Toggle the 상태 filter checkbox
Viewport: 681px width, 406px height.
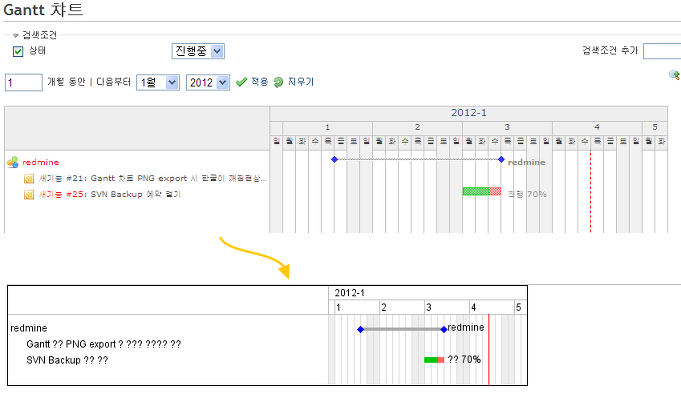click(18, 52)
